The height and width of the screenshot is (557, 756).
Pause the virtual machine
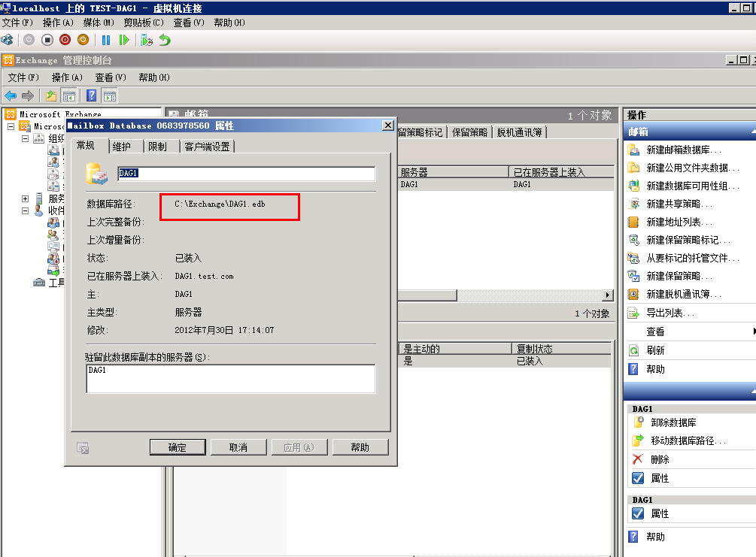[106, 40]
